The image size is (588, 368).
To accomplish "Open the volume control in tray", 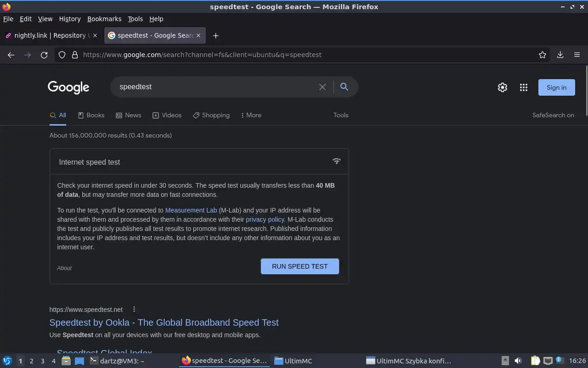I will [x=518, y=361].
